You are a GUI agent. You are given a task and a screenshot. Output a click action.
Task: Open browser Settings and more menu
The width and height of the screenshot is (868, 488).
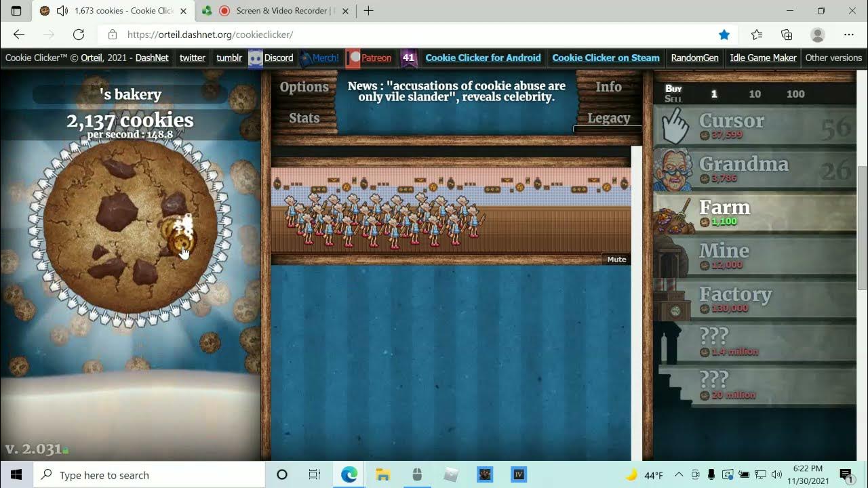click(x=849, y=35)
